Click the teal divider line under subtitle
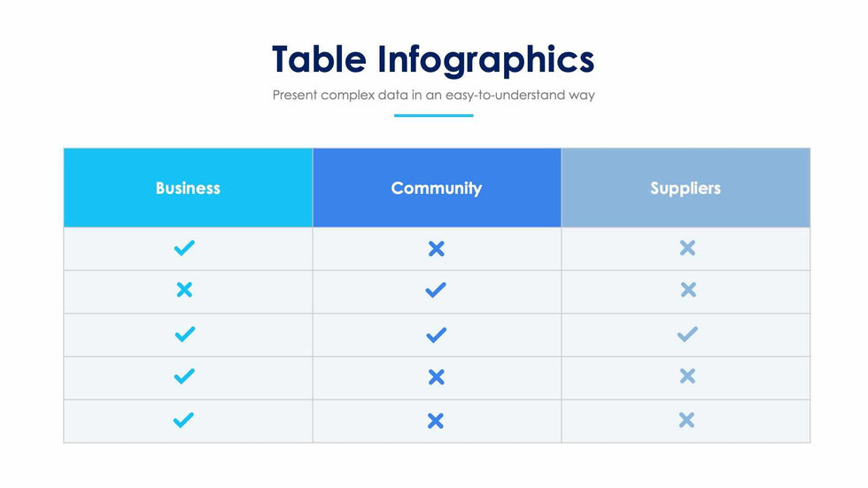Screen dimensions: 868x488 coord(433,115)
